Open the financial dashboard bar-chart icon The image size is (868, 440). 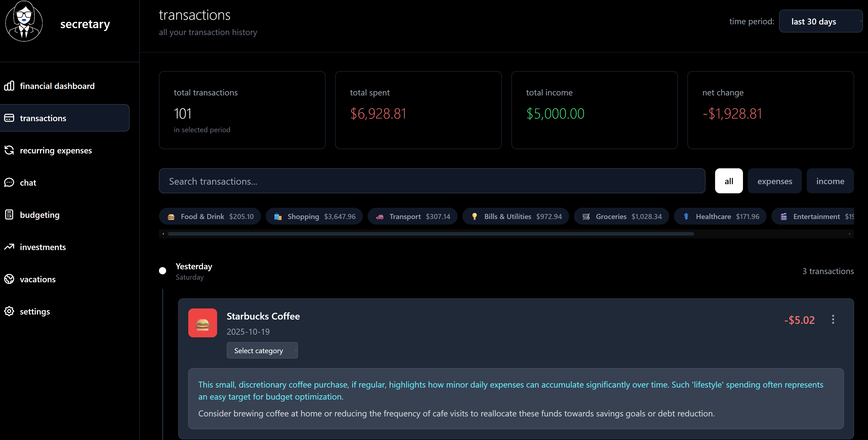point(9,86)
